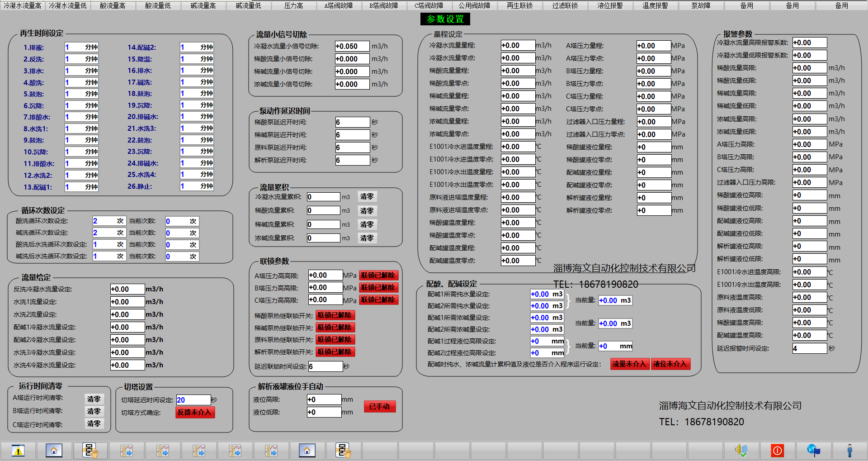Toggle 稀酸泵热继联锁开关 button
The image size is (868, 461).
click(x=335, y=315)
